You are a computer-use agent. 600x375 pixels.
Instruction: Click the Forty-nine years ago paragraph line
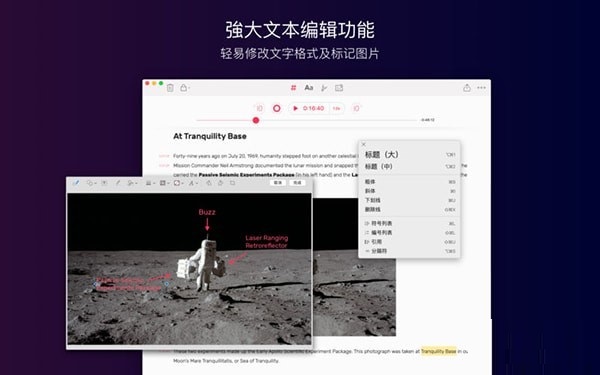pyautogui.click(x=266, y=156)
